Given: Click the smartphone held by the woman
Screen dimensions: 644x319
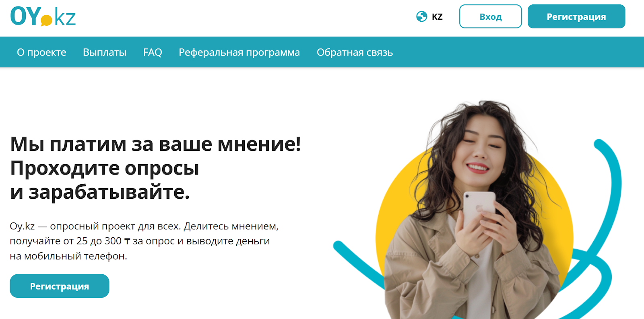Looking at the screenshot, I should [x=479, y=209].
